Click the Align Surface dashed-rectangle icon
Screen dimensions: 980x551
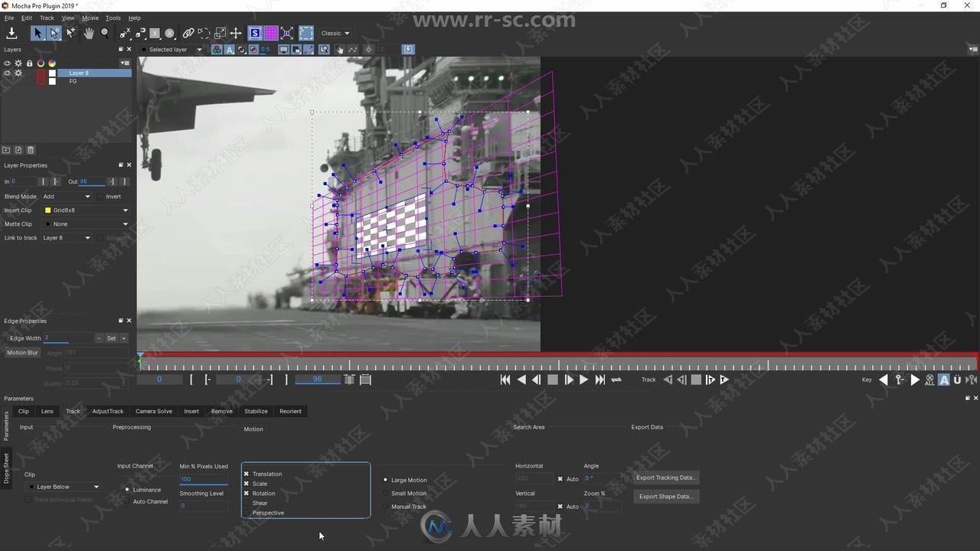(306, 33)
